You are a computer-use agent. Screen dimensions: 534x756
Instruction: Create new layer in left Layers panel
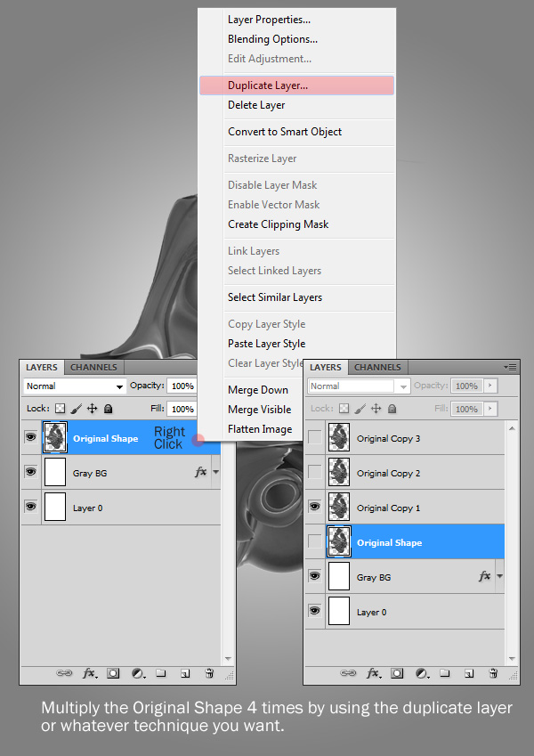click(185, 674)
